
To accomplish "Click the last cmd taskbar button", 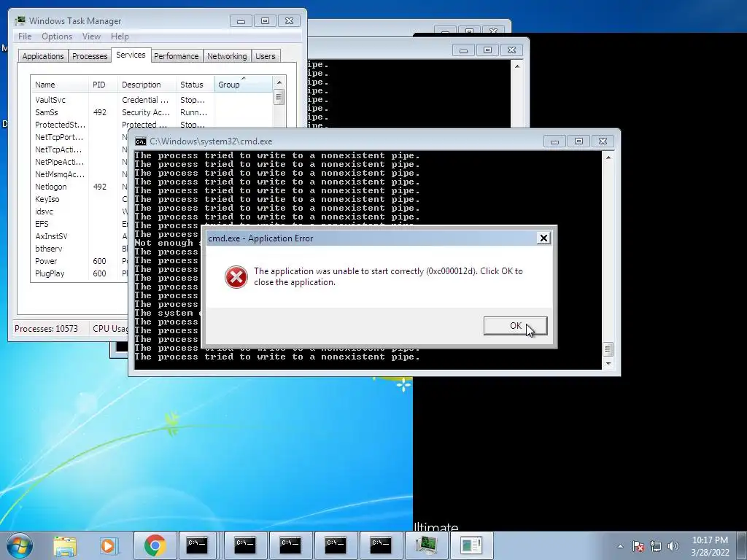I will tap(381, 545).
